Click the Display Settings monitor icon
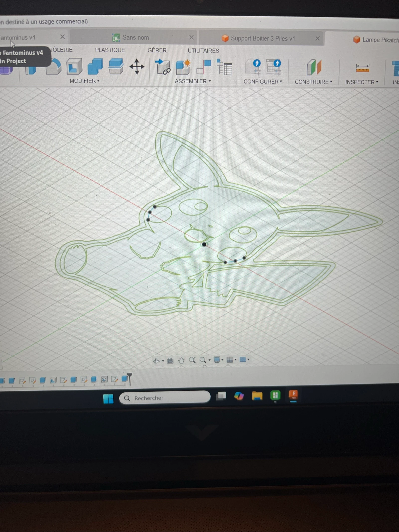The image size is (399, 532). (x=217, y=360)
